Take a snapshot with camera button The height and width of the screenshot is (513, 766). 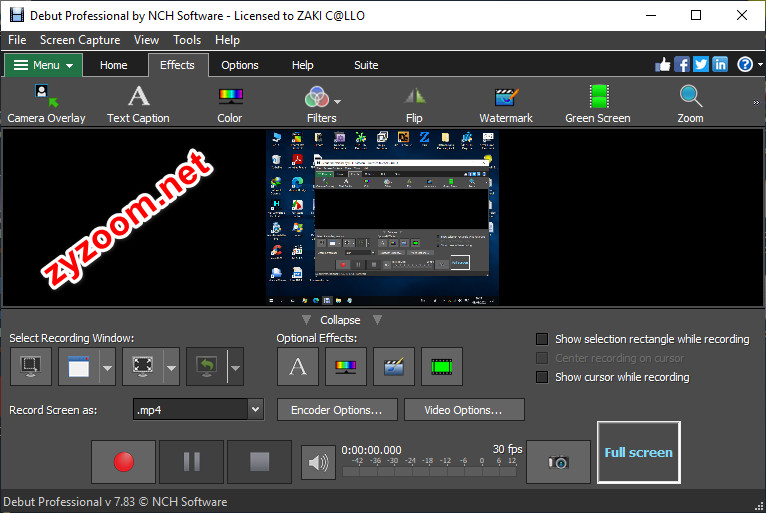pos(558,462)
